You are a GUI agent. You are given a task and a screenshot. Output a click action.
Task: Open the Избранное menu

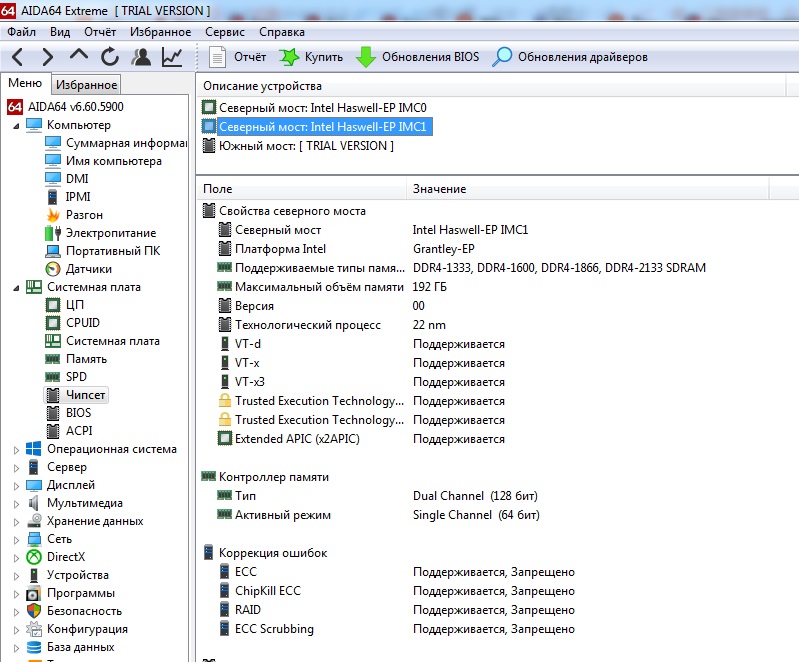click(x=161, y=32)
